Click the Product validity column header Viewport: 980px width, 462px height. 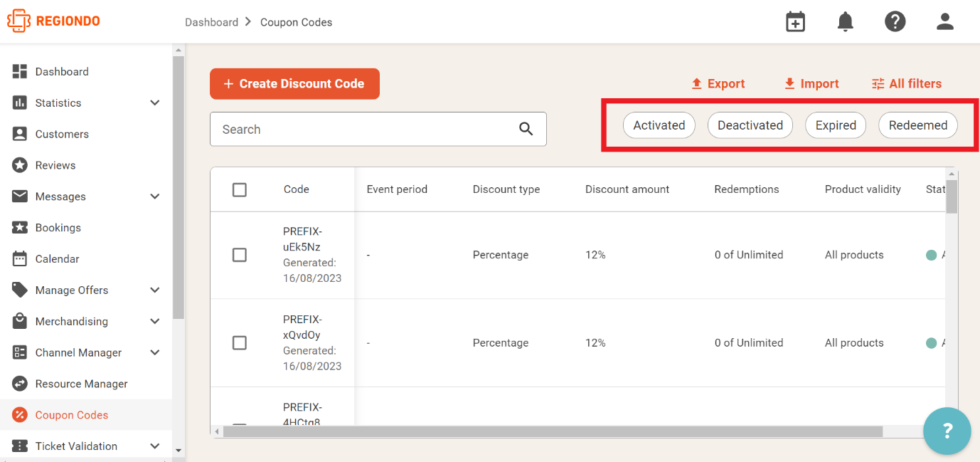[863, 189]
